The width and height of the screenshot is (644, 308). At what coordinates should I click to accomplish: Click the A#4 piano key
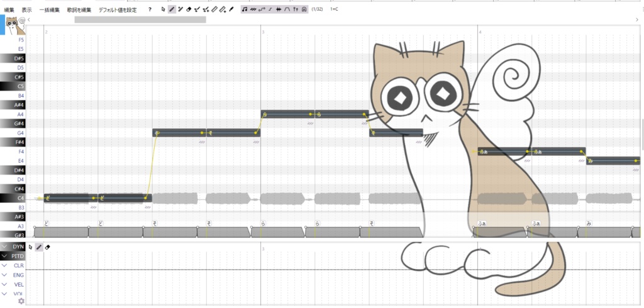tap(13, 105)
